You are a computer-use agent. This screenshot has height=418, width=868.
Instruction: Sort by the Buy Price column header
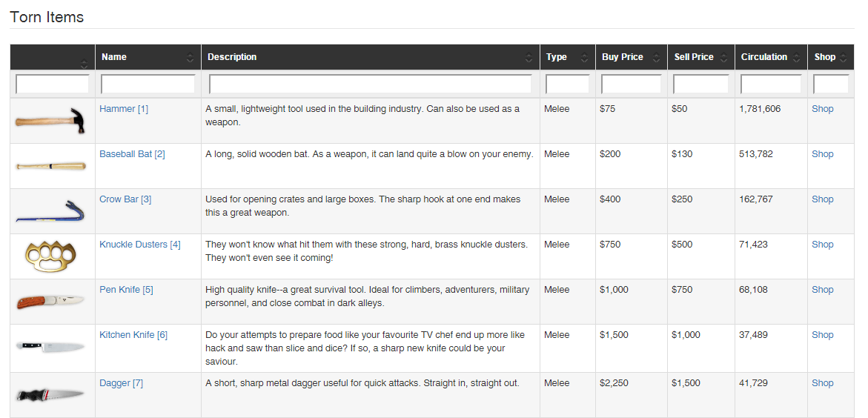pos(622,57)
